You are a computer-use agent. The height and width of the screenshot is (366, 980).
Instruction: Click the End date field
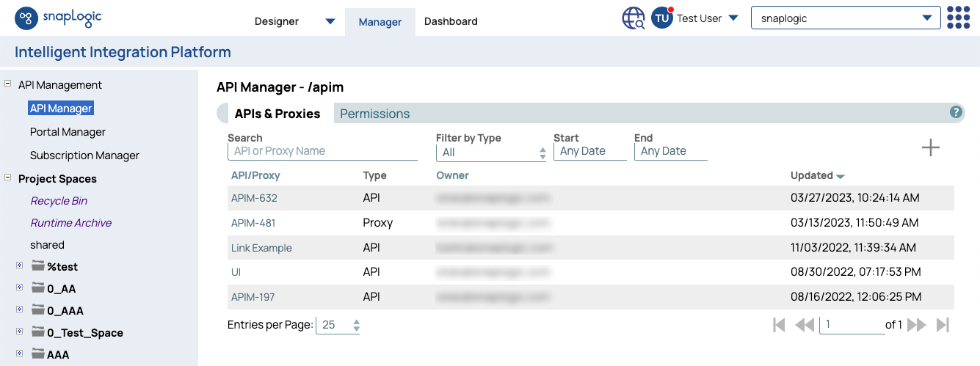[x=671, y=151]
